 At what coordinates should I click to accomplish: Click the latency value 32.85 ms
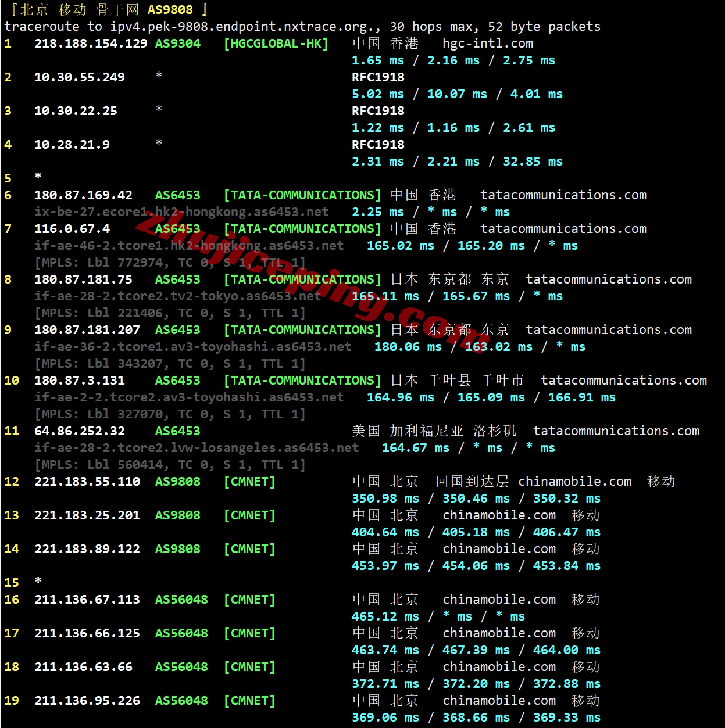[x=533, y=162]
